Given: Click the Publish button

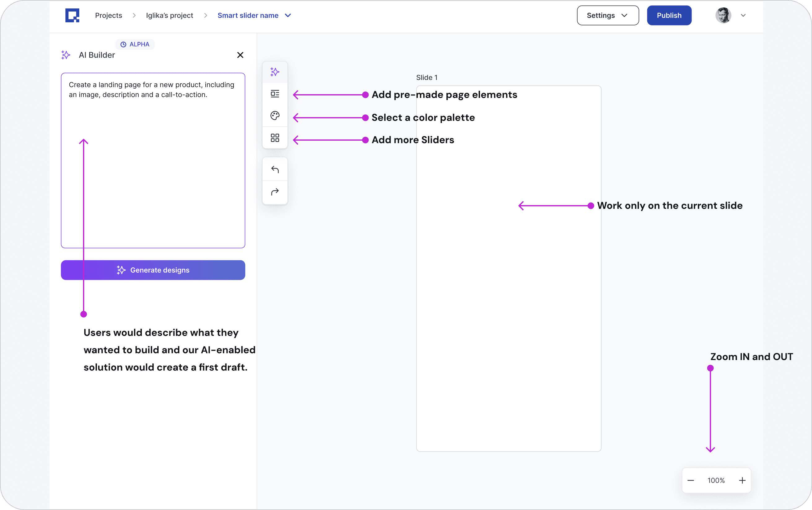Looking at the screenshot, I should coord(669,15).
